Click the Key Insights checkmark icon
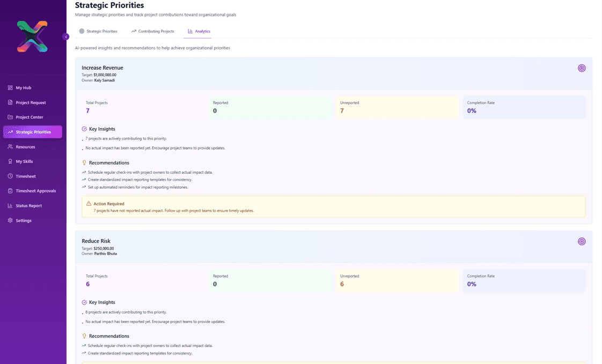 click(x=83, y=129)
